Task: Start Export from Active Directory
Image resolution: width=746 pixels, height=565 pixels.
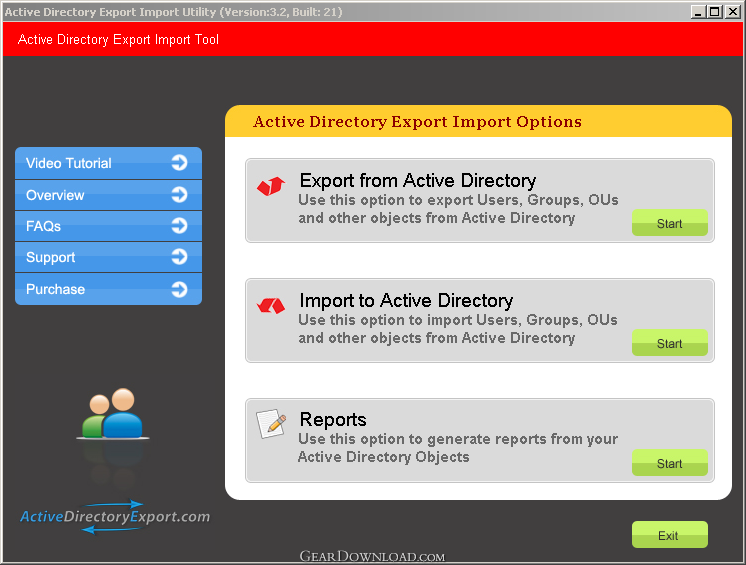Action: coord(670,223)
